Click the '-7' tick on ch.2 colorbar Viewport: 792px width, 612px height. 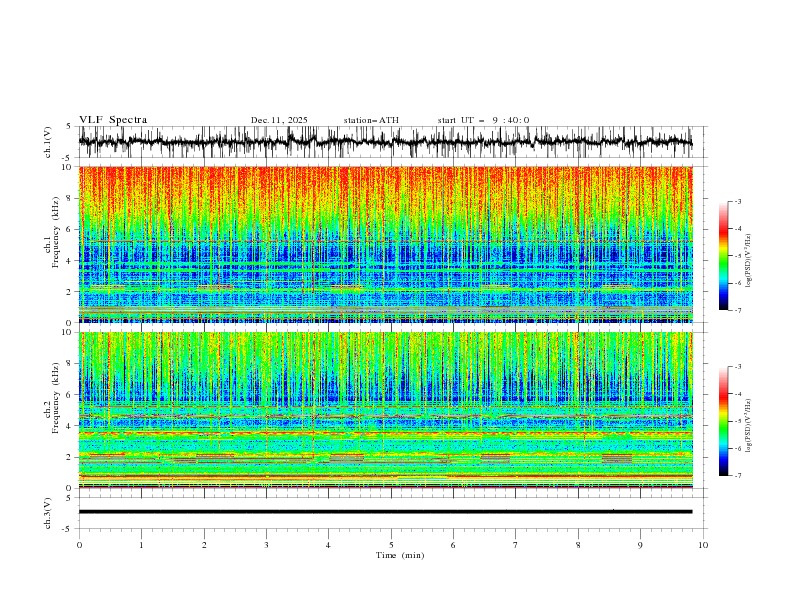pyautogui.click(x=737, y=476)
